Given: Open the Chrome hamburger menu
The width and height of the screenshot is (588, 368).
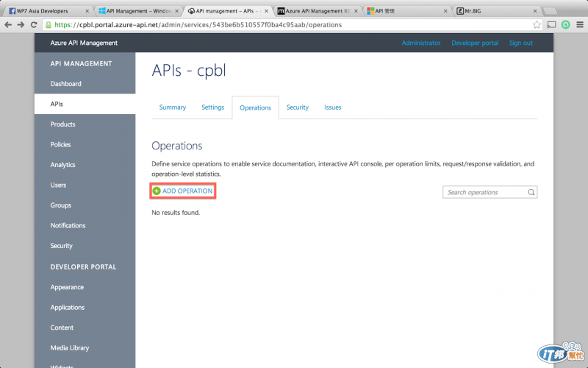Looking at the screenshot, I should click(x=580, y=25).
